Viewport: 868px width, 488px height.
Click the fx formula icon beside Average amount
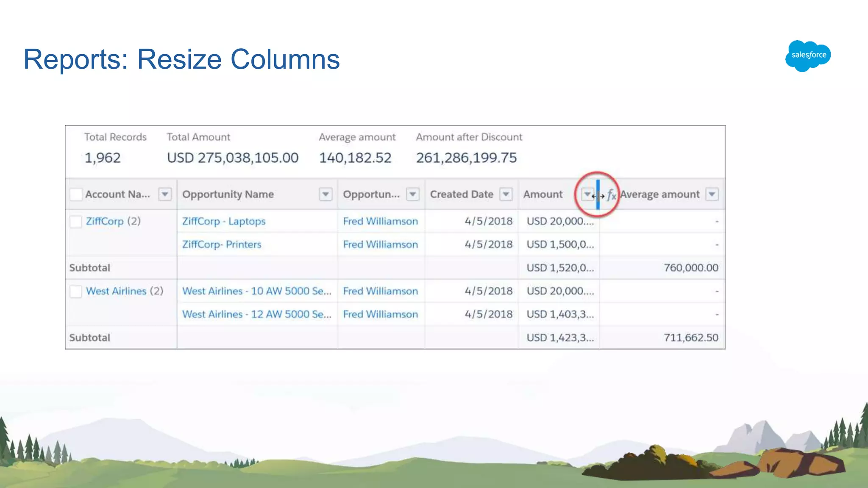(611, 194)
